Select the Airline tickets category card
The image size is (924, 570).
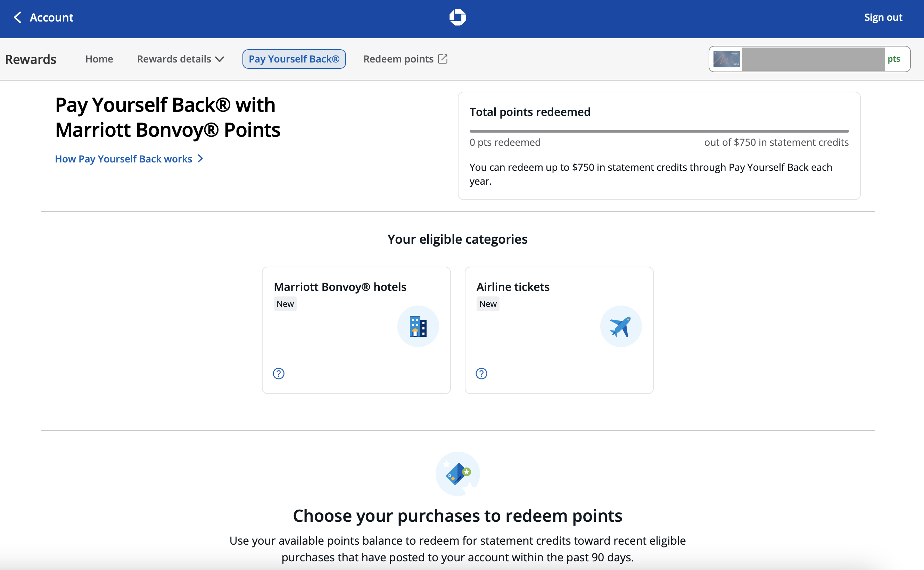(559, 330)
